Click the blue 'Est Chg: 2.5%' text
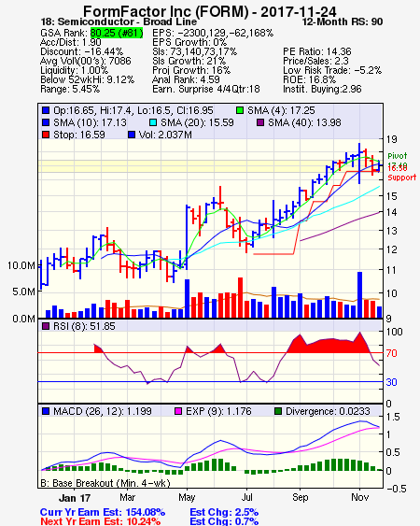This screenshot has height=526, width=420. pyautogui.click(x=224, y=512)
